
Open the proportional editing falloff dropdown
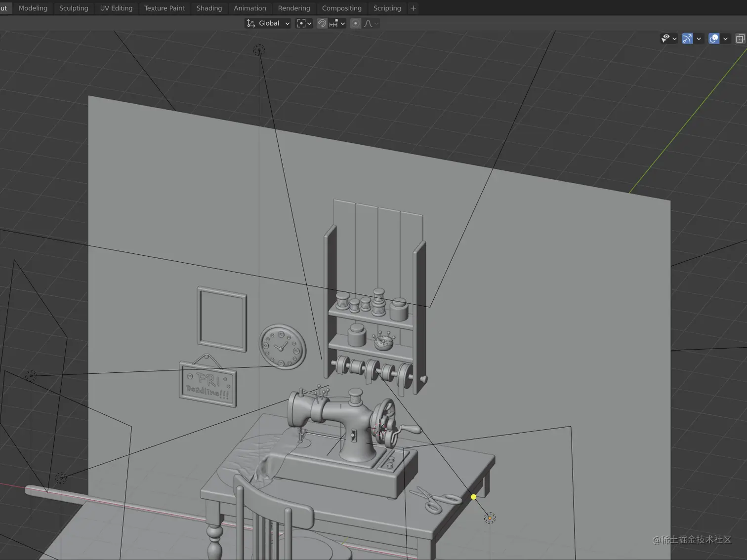click(x=371, y=23)
